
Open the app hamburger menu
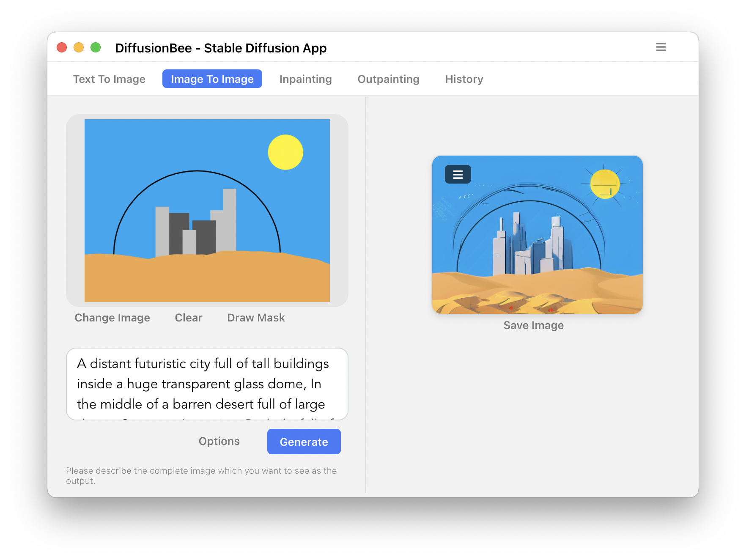(x=661, y=47)
